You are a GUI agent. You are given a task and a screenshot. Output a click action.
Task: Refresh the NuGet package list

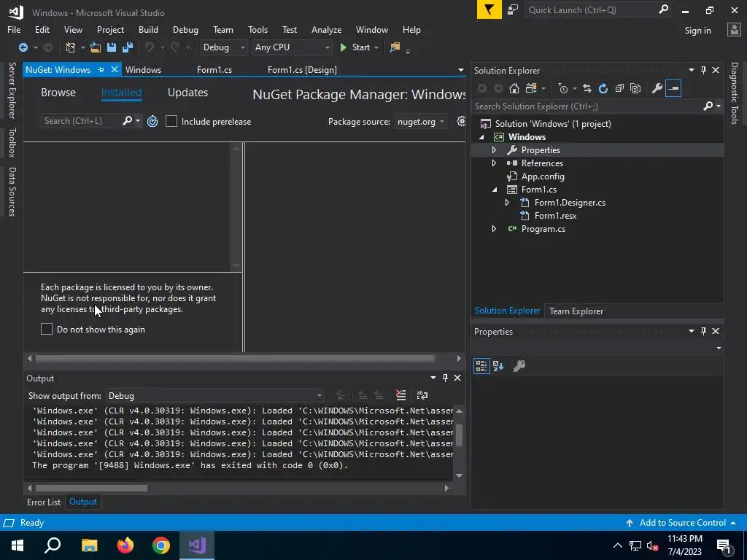click(x=152, y=122)
